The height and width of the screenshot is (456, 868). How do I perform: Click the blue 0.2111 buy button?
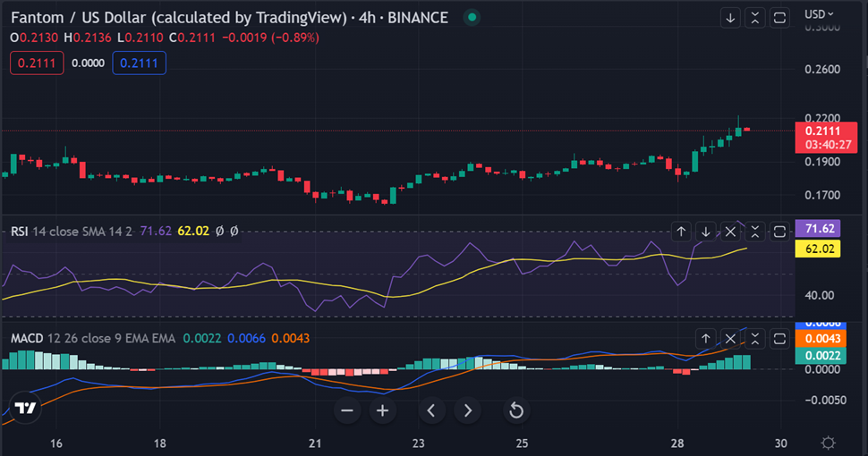139,63
